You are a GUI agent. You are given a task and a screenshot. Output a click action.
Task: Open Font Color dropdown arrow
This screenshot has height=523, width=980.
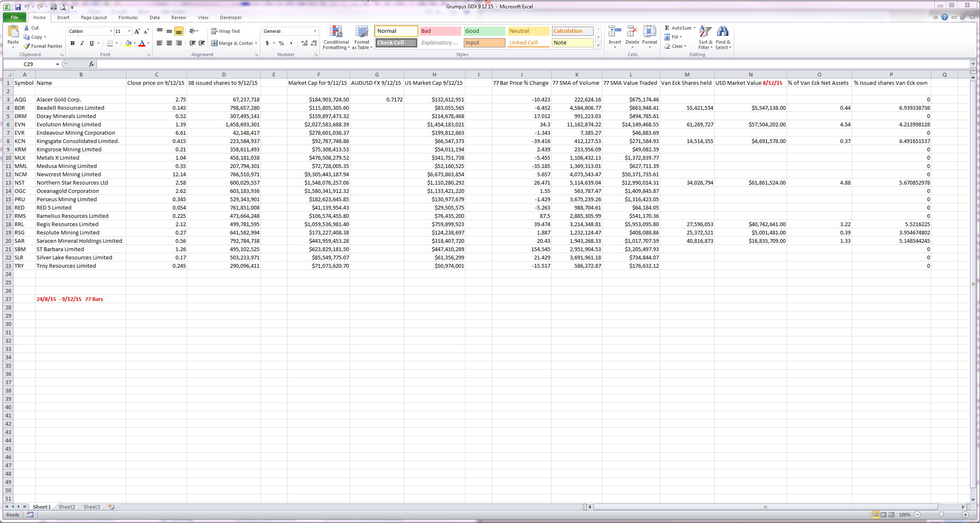tap(148, 43)
